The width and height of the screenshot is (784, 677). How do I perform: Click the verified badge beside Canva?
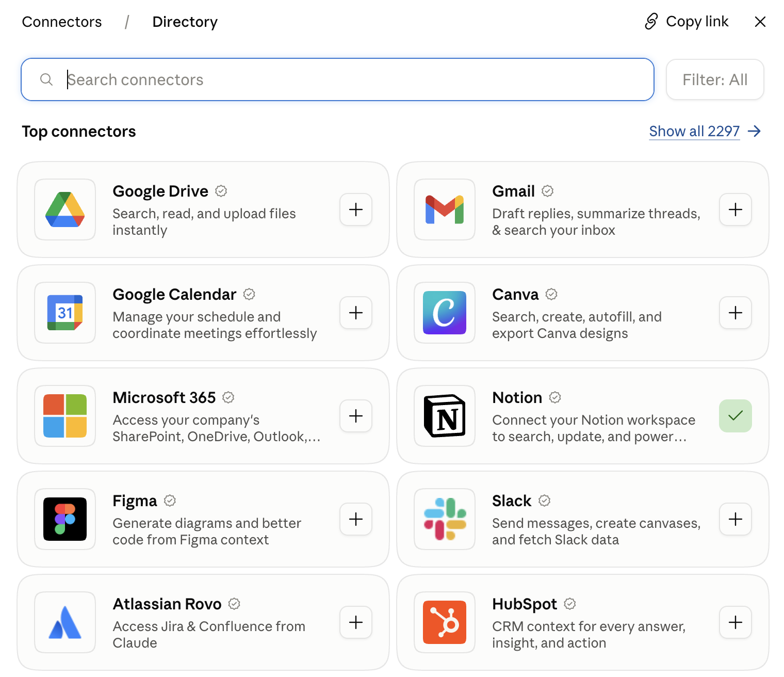click(x=551, y=294)
